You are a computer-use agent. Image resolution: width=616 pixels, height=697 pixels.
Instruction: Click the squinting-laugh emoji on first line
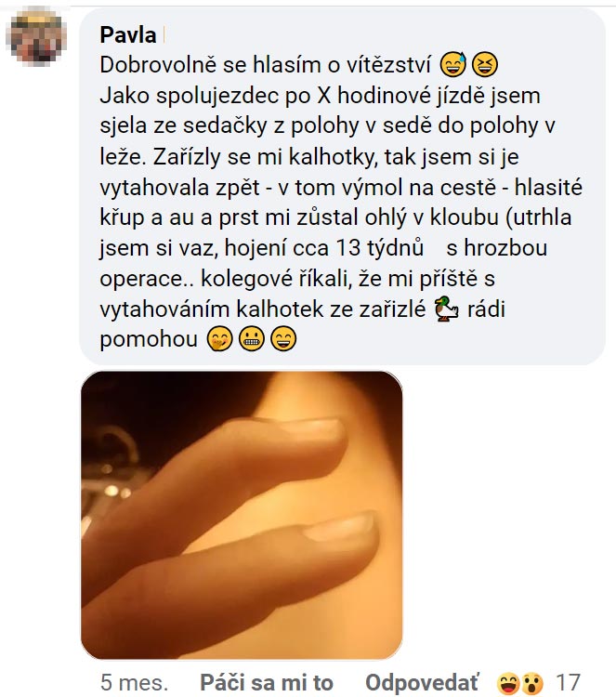[x=484, y=65]
